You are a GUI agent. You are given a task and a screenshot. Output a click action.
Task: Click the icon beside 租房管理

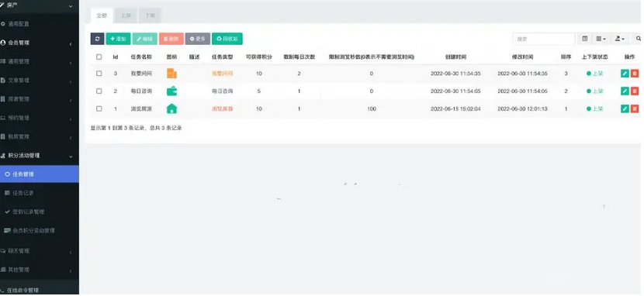[3, 137]
